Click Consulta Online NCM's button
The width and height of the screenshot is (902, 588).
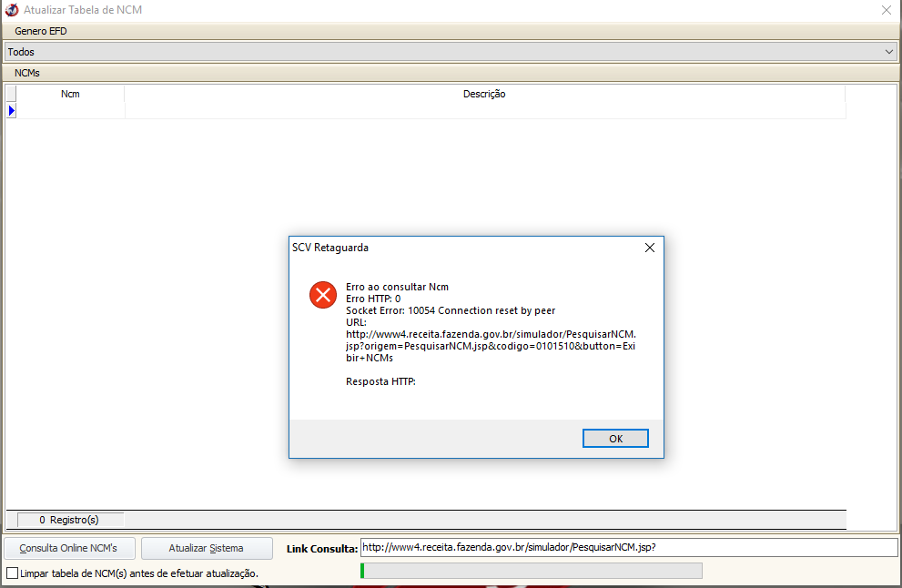pyautogui.click(x=69, y=548)
